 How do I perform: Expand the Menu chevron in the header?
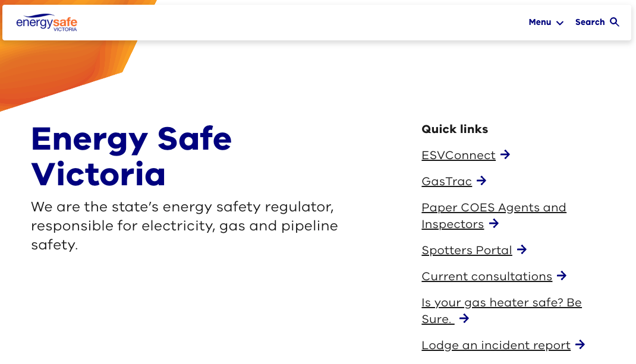560,23
